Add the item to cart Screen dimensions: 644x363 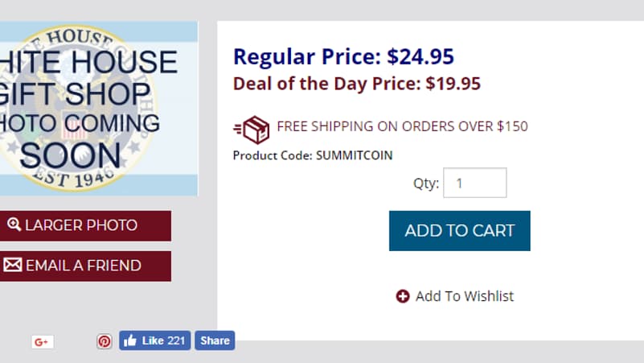(x=460, y=231)
